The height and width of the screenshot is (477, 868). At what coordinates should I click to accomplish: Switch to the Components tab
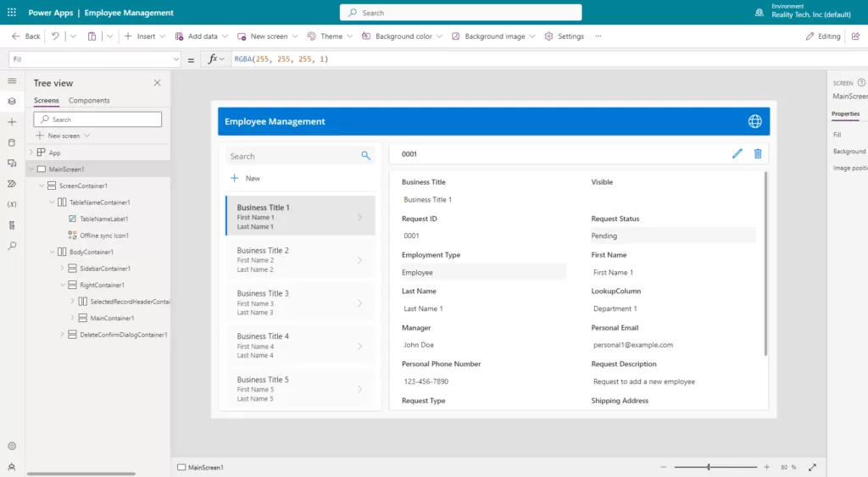[89, 101]
